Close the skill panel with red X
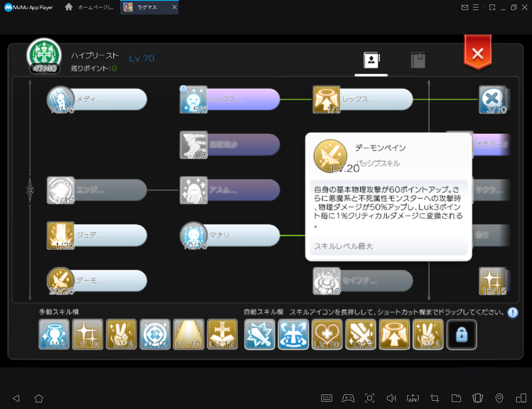The height and width of the screenshot is (409, 532). coord(478,53)
